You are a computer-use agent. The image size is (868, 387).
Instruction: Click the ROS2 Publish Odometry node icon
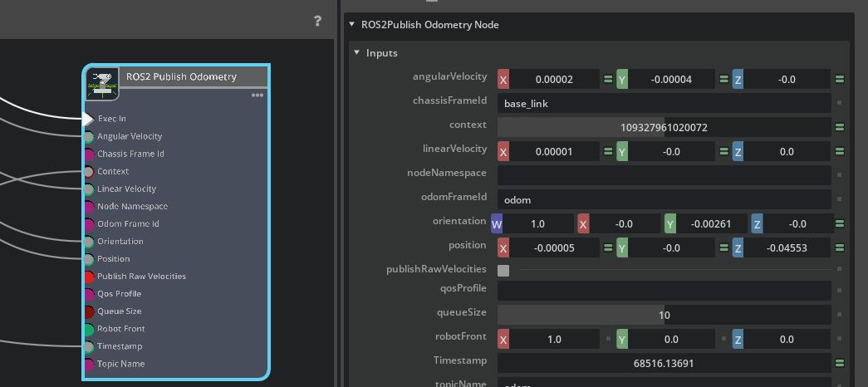coord(102,84)
